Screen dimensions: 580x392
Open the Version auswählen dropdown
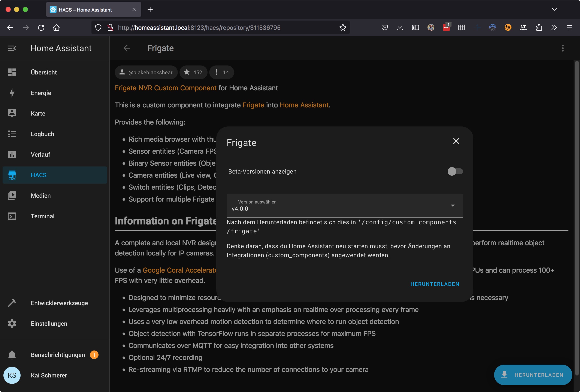point(344,205)
